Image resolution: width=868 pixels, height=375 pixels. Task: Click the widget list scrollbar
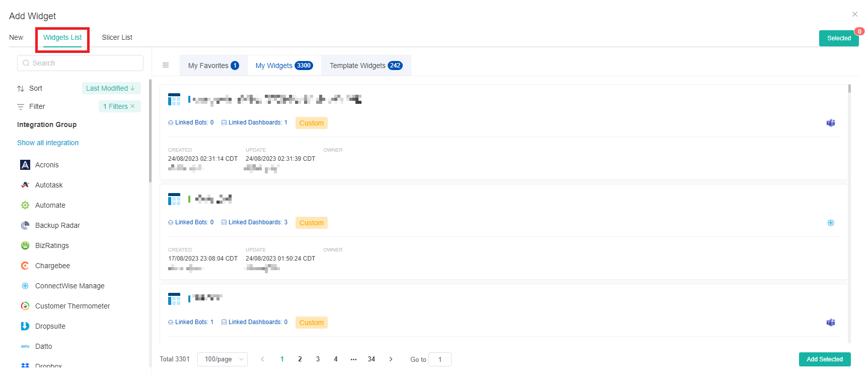[850, 89]
